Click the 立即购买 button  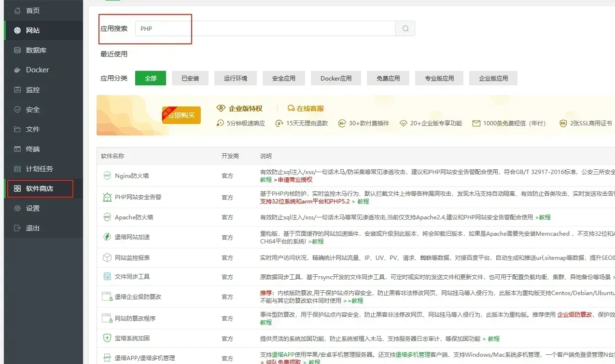(x=182, y=116)
